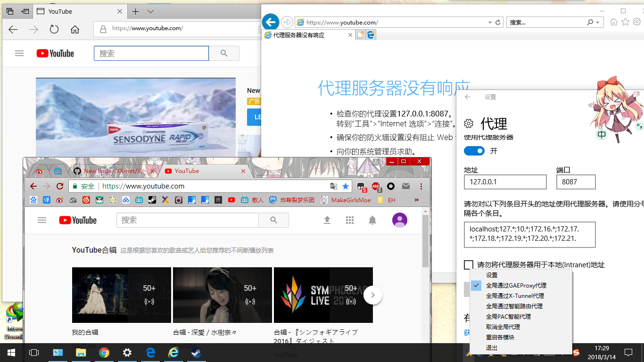This screenshot has width=644, height=362.
Task: Open the 合辑 - 深愛 / 水樹奈々 title link
Action: 205,332
